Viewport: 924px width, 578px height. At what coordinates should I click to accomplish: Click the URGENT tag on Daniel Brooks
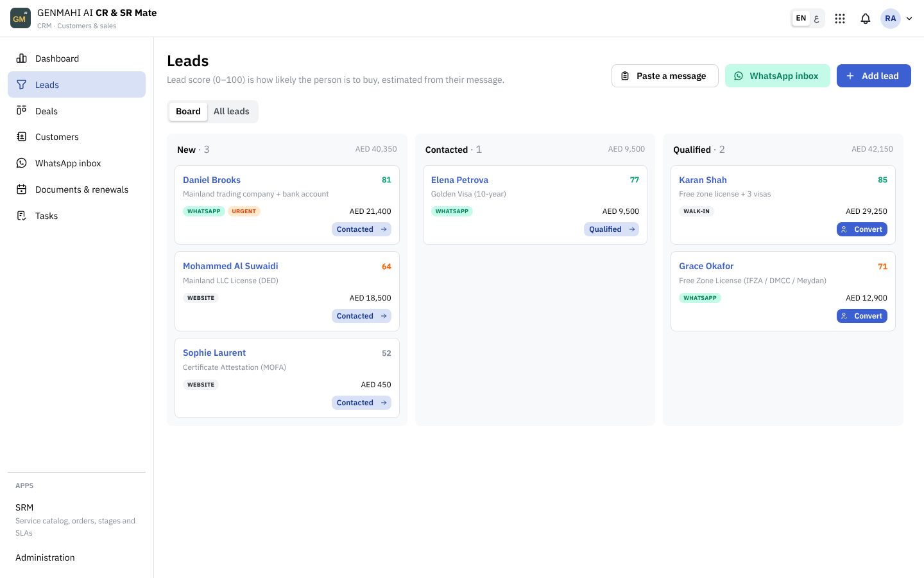coord(244,211)
